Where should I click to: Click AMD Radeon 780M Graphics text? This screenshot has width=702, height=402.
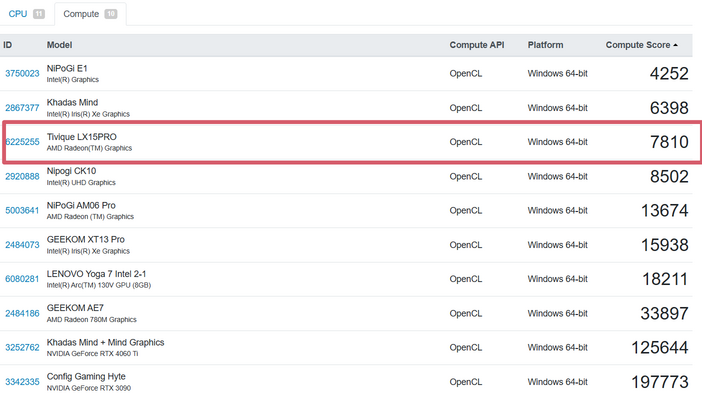point(92,320)
